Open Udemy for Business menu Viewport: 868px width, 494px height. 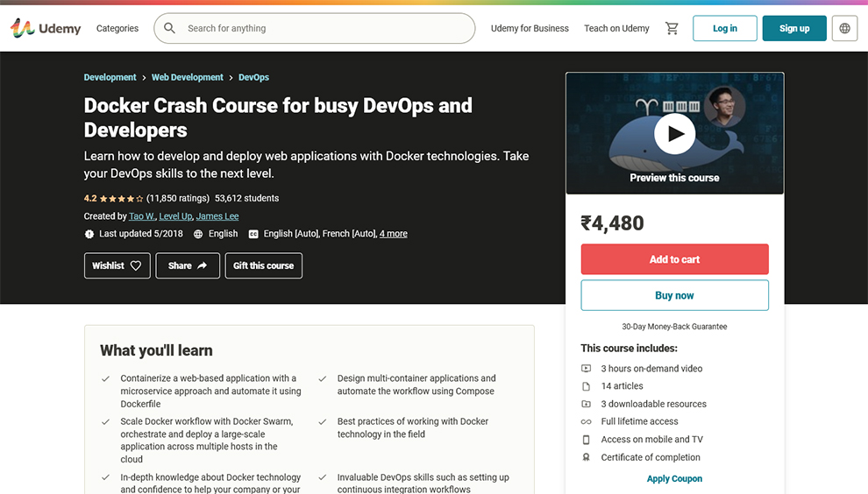click(x=530, y=28)
